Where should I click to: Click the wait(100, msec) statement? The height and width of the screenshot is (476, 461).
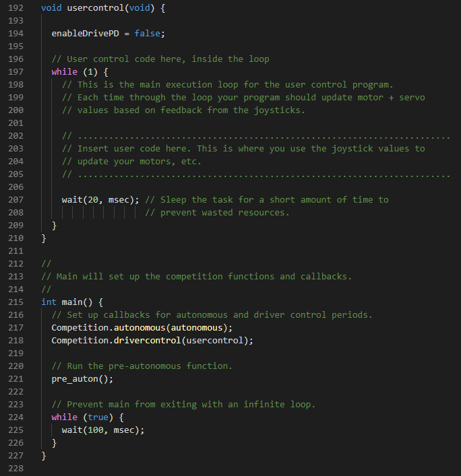(x=103, y=430)
